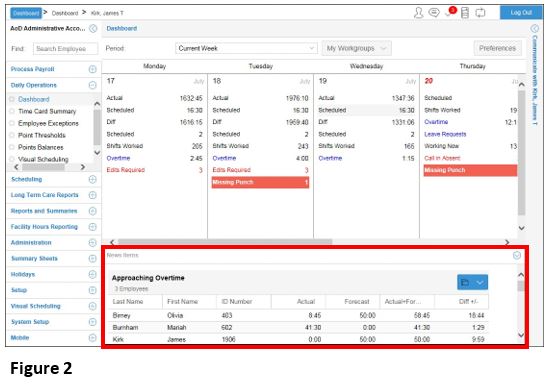Open Wednesday Overtime link
Image resolution: width=551 pixels, height=384 pixels.
[x=330, y=158]
